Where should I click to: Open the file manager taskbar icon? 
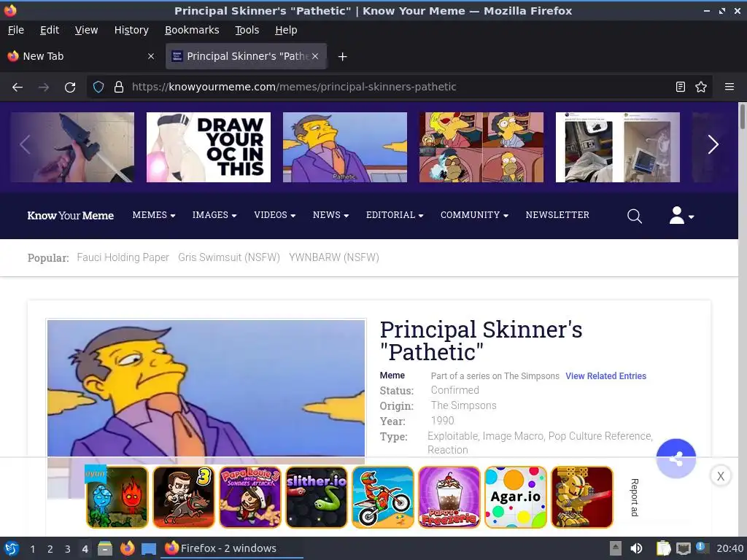105,548
